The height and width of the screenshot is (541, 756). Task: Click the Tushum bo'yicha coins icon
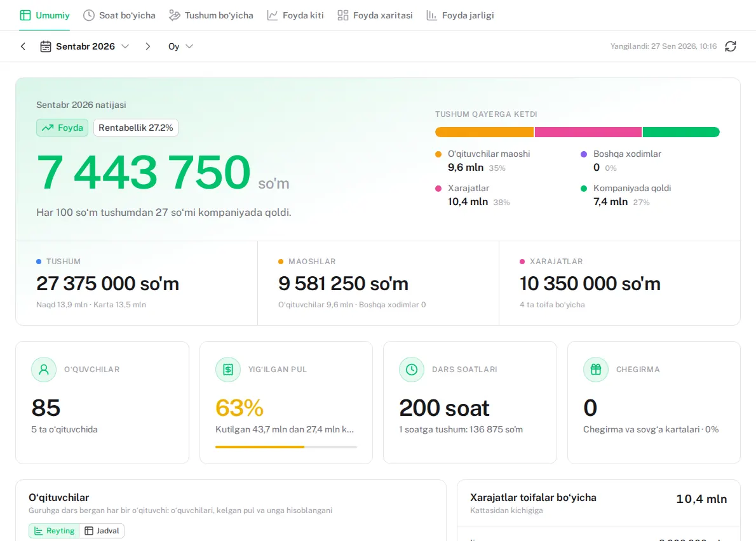point(175,15)
